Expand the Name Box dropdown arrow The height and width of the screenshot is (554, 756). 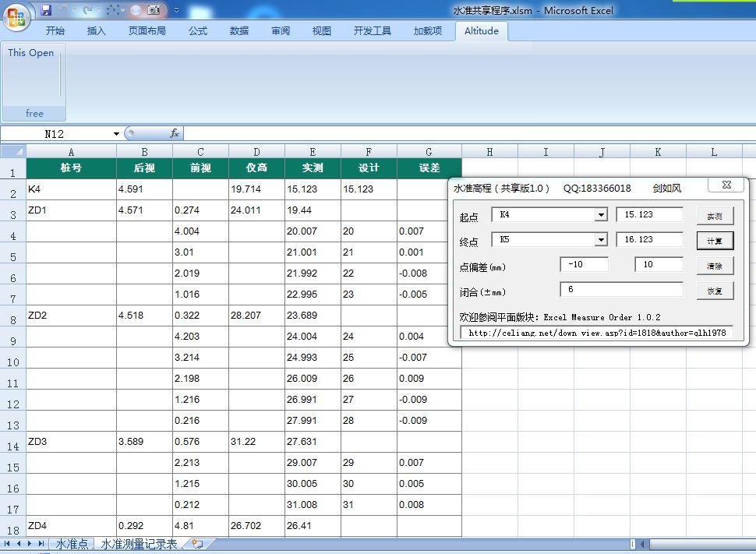click(x=116, y=133)
